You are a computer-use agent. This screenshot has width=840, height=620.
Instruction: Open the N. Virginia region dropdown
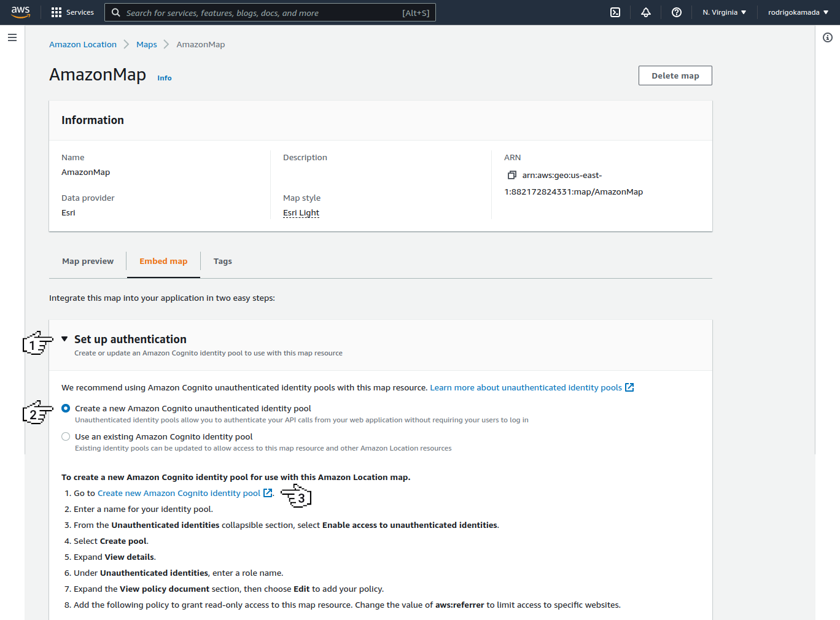(725, 12)
